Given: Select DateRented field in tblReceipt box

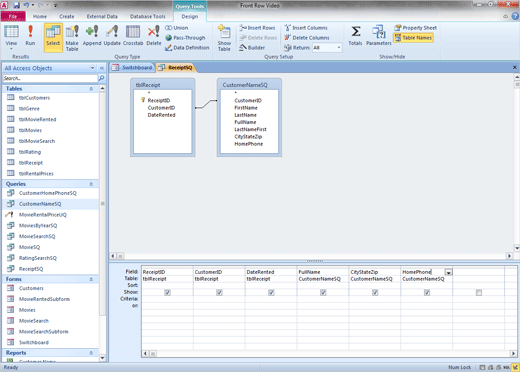Looking at the screenshot, I should [162, 115].
